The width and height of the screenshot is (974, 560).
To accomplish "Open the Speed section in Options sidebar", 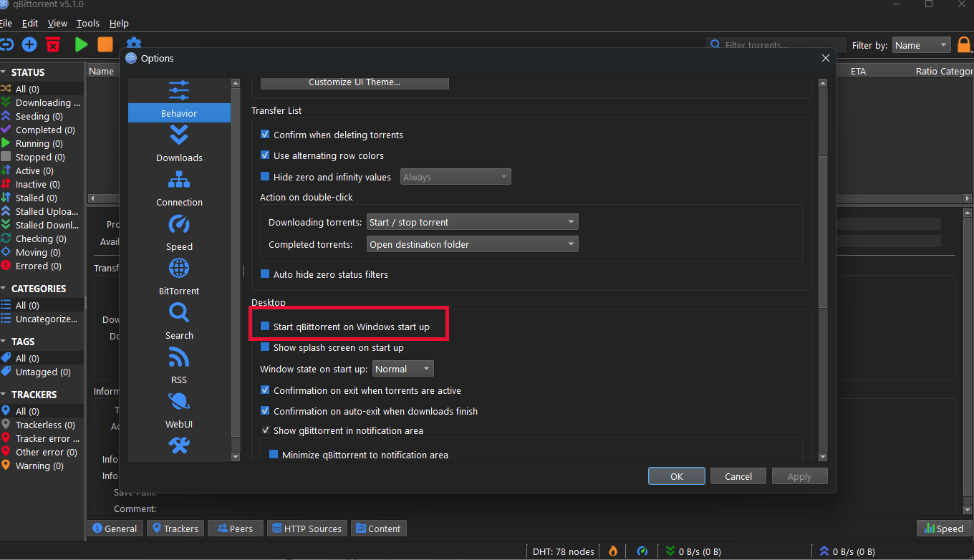I will click(179, 233).
